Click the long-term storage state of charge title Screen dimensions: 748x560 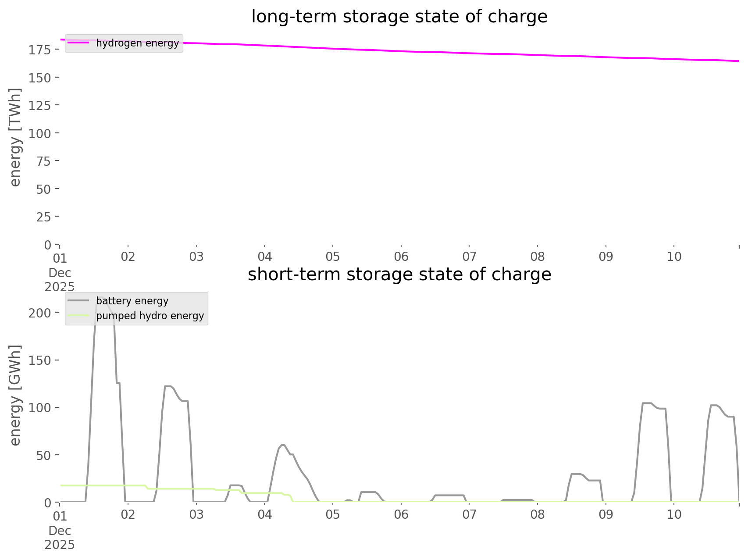[399, 17]
